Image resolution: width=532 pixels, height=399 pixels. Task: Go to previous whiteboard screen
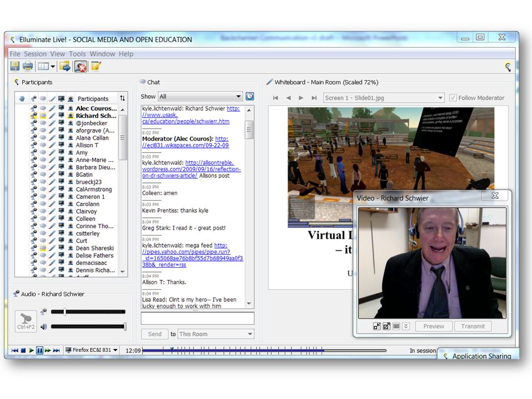(288, 98)
